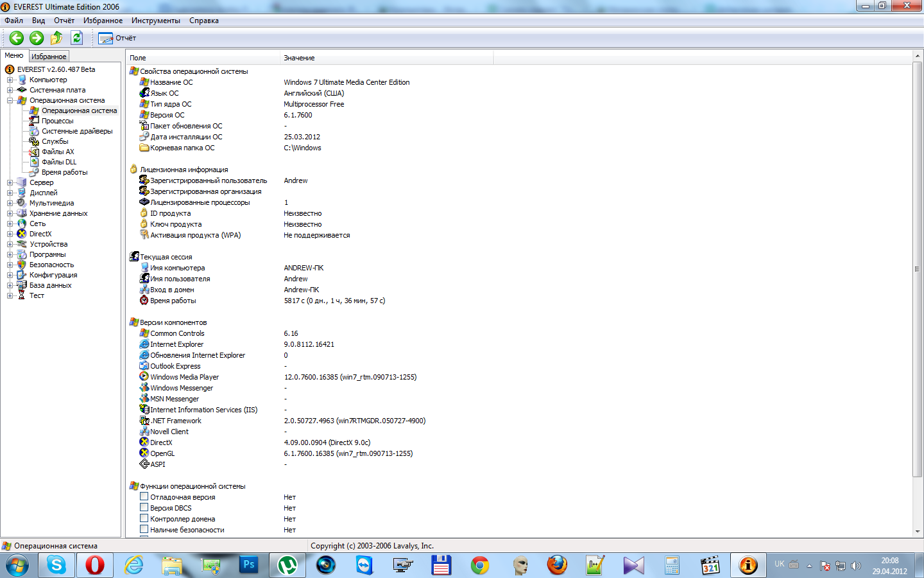Image resolution: width=924 pixels, height=578 pixels.
Task: Toggle the Контроллер домена checkbox
Action: [144, 518]
